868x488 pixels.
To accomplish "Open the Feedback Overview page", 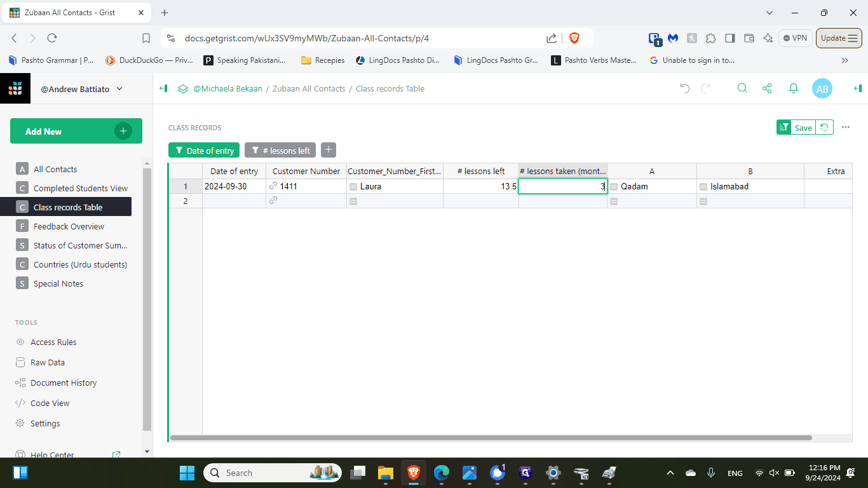I will pyautogui.click(x=68, y=226).
